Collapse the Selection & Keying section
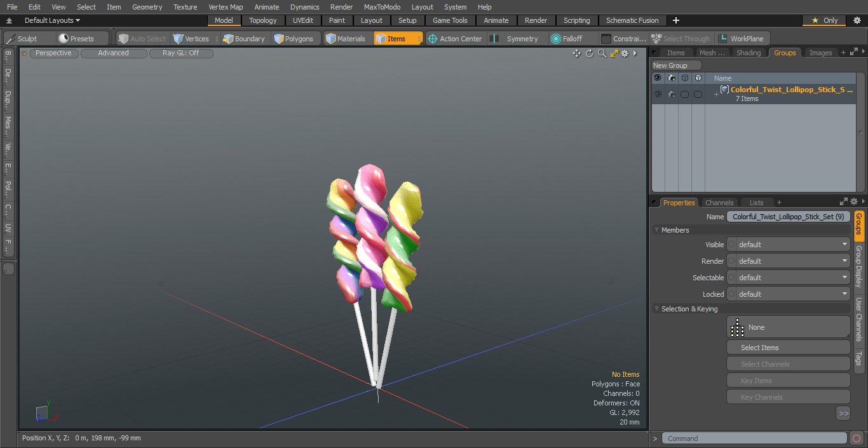The width and height of the screenshot is (868, 448). [x=656, y=309]
